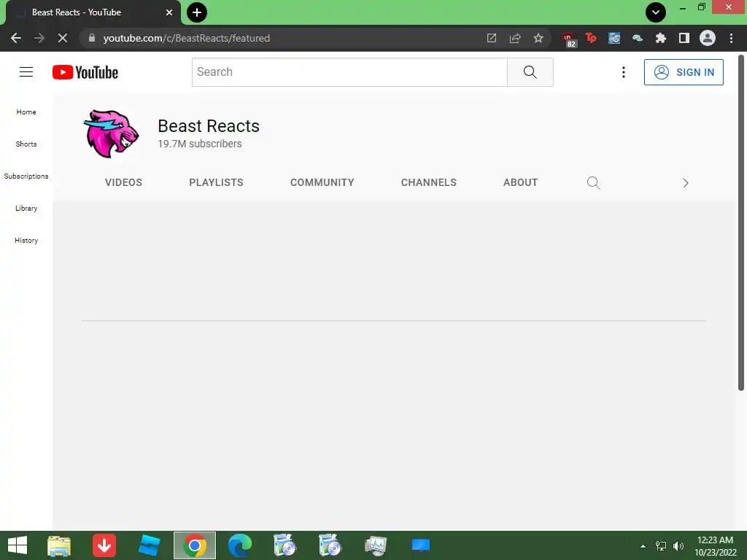Show hidden system tray icons
This screenshot has width=747, height=560.
643,546
